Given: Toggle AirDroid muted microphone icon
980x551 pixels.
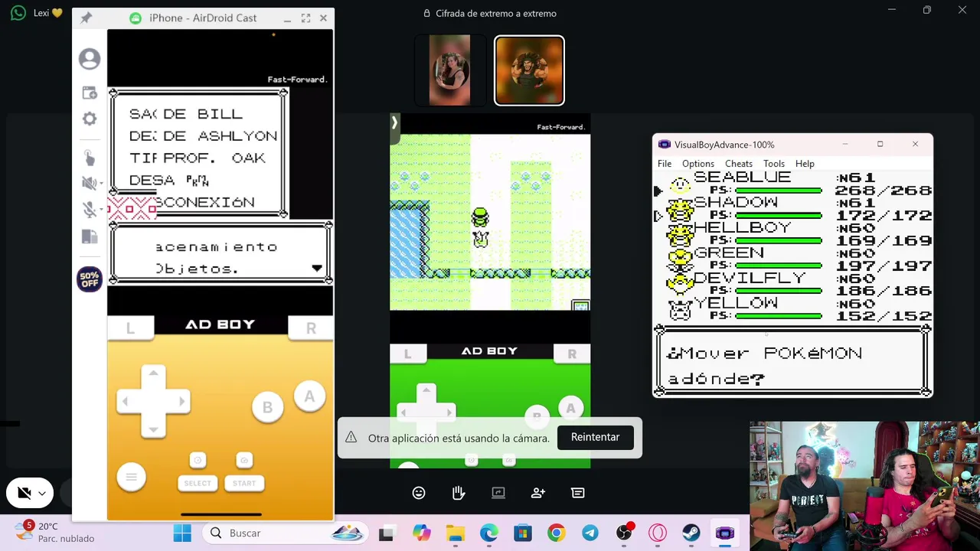Looking at the screenshot, I should pos(90,210).
